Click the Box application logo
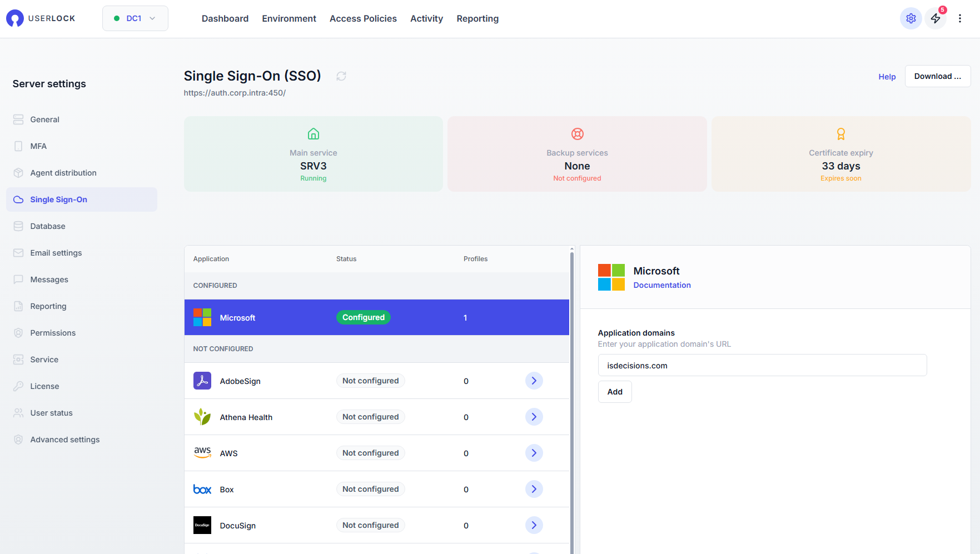The height and width of the screenshot is (554, 980). coord(202,489)
